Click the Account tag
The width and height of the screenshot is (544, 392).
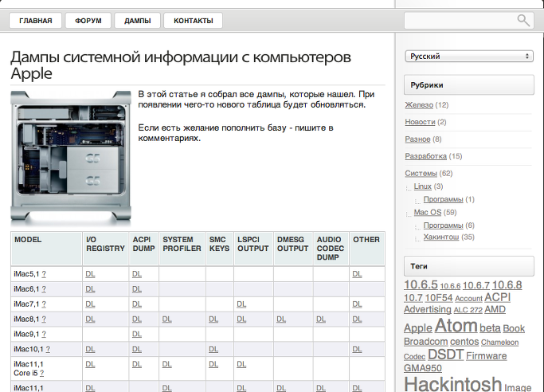468,299
